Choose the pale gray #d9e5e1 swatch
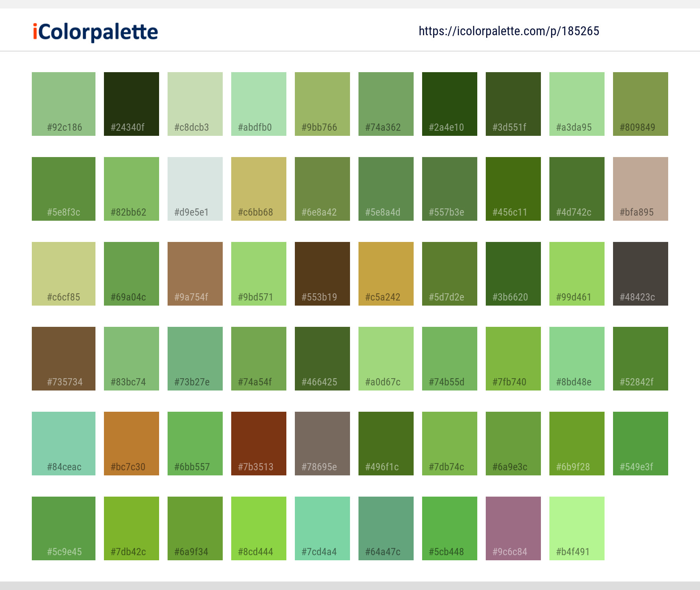The width and height of the screenshot is (700, 590). pyautogui.click(x=195, y=189)
